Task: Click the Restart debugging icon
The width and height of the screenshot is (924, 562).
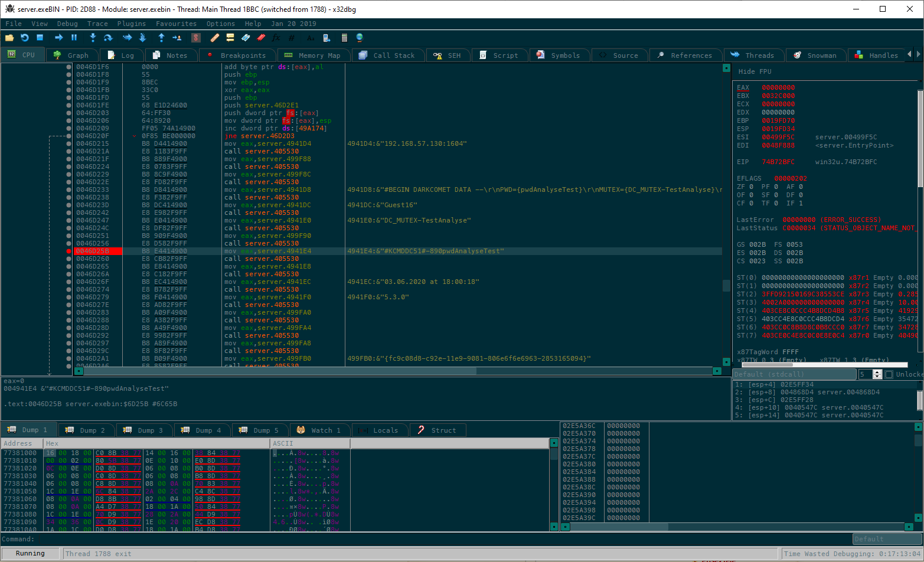Action: click(x=25, y=37)
